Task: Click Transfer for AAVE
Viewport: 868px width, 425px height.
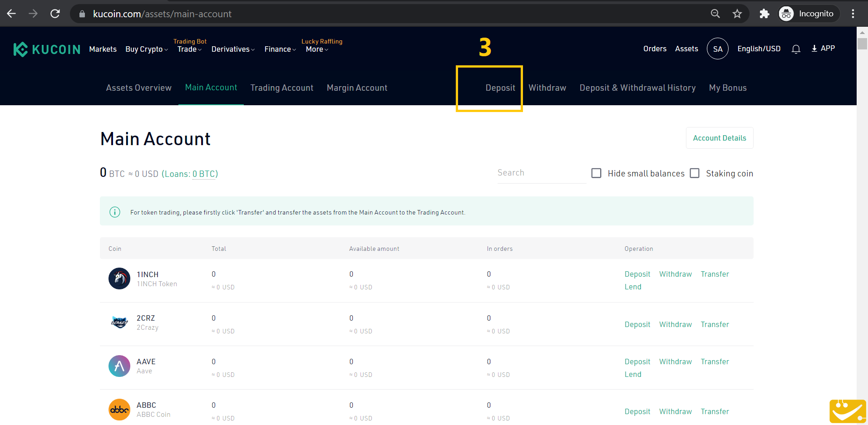Action: click(715, 361)
